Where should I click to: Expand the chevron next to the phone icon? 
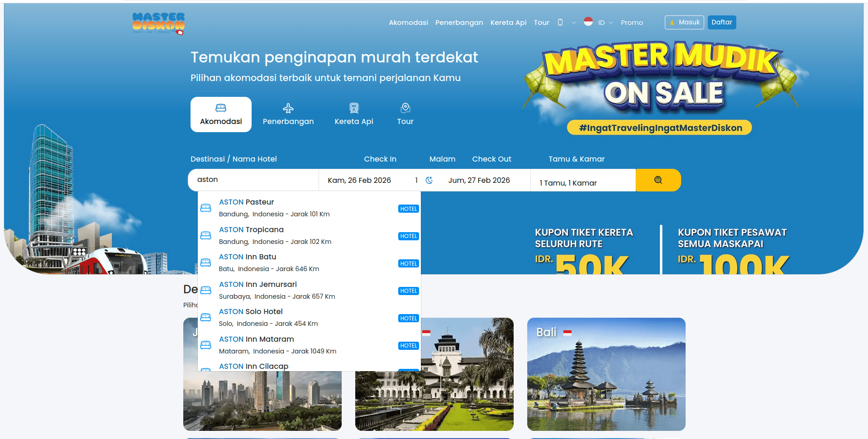[573, 22]
